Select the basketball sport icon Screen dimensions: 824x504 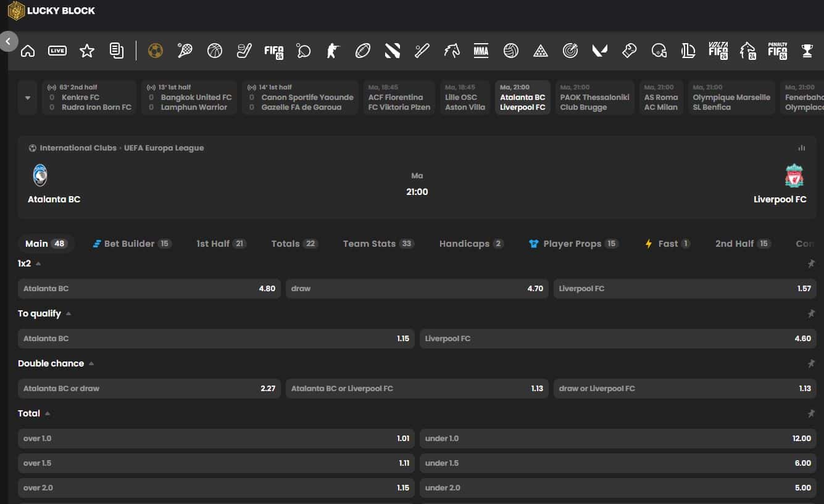pos(215,51)
